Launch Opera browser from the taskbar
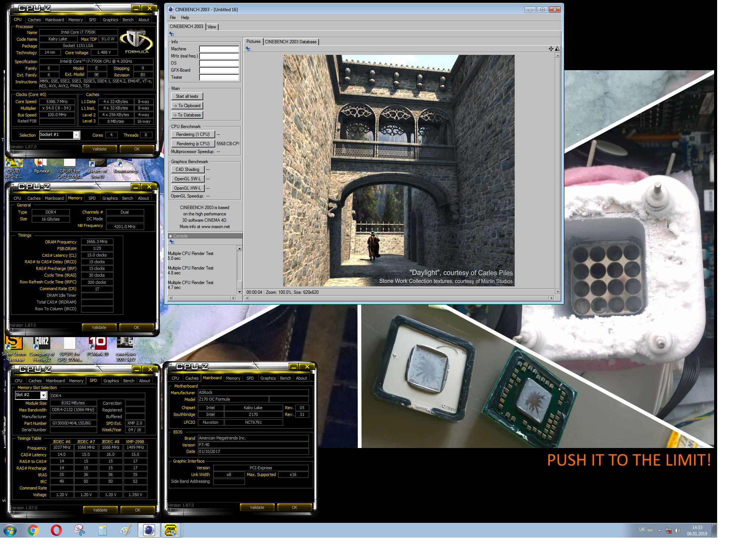 [x=56, y=530]
